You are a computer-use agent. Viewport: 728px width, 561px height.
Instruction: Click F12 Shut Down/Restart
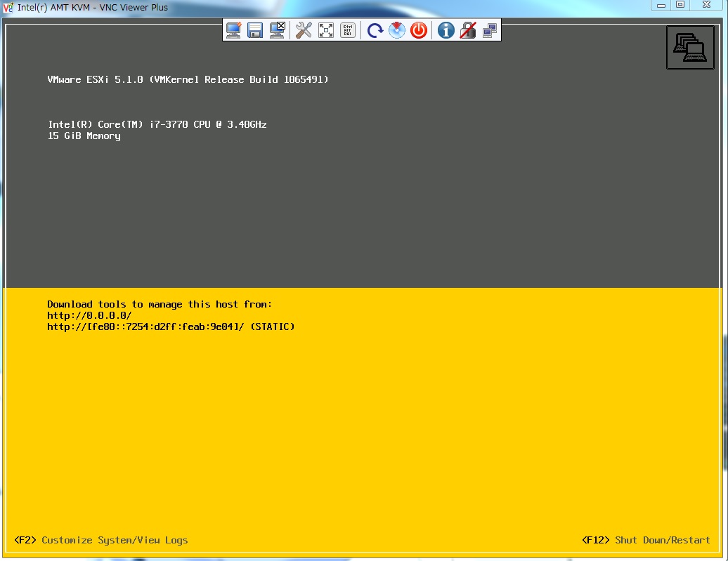[646, 540]
